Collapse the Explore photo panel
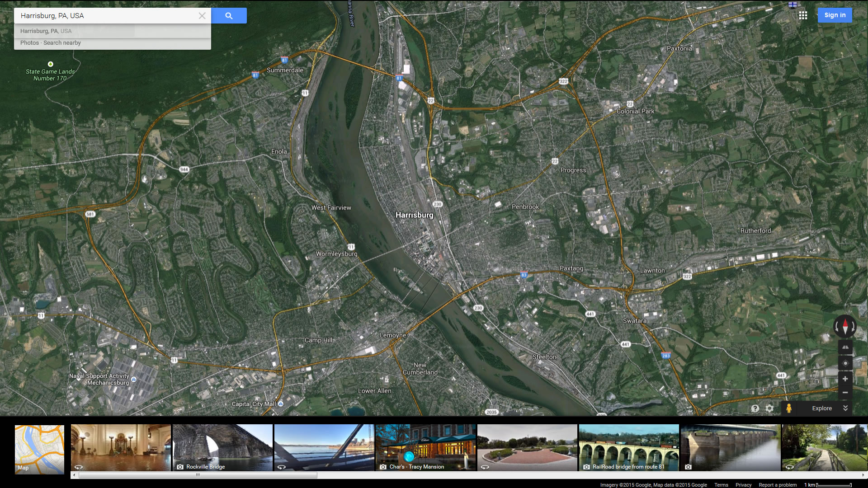The image size is (868, 488). [845, 408]
